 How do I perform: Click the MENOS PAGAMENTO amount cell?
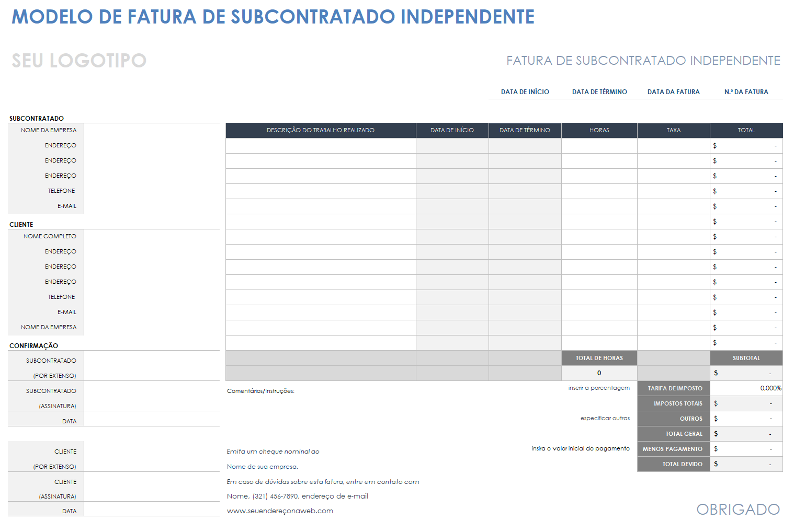click(x=746, y=449)
